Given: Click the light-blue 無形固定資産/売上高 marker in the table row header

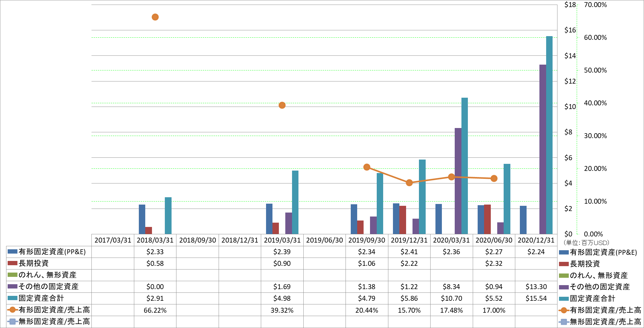Looking at the screenshot, I should point(12,322).
